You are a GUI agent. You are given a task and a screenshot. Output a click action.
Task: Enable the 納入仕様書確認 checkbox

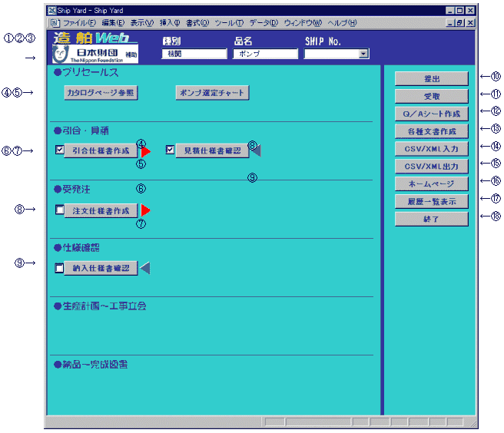pos(59,268)
